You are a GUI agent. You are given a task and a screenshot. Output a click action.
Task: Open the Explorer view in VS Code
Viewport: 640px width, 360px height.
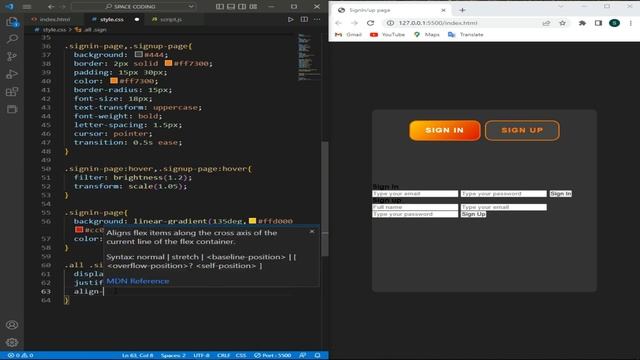pos(12,22)
